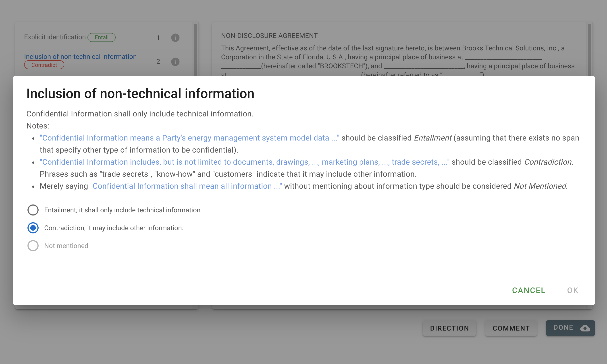Confirm the dialog with OK
The height and width of the screenshot is (364, 607).
pos(573,290)
